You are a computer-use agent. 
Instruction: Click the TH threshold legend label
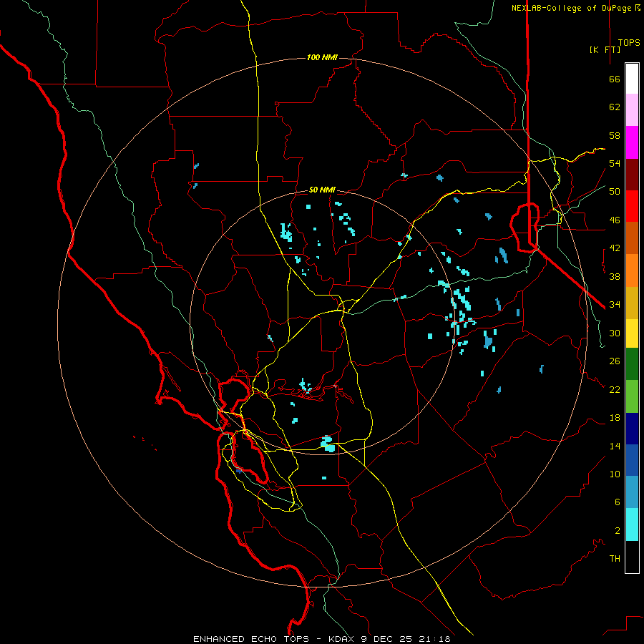coord(615,559)
